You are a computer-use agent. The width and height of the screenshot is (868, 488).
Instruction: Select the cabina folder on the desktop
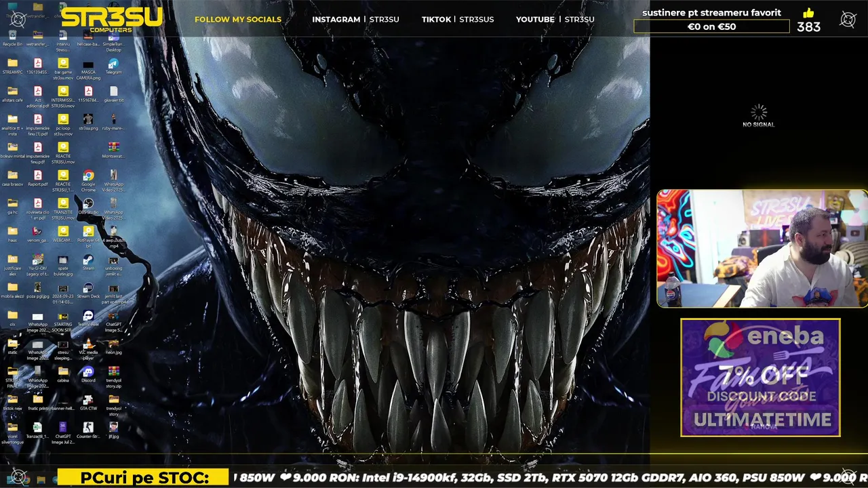tap(63, 375)
